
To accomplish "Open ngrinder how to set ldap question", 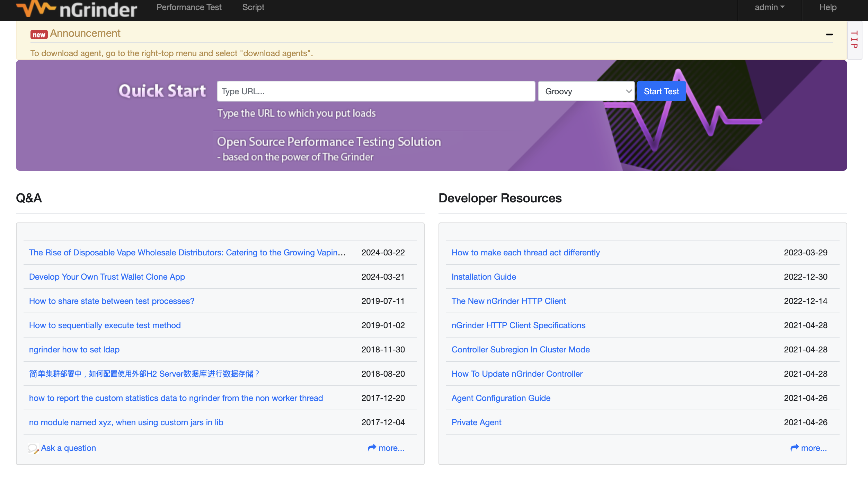I will tap(74, 350).
